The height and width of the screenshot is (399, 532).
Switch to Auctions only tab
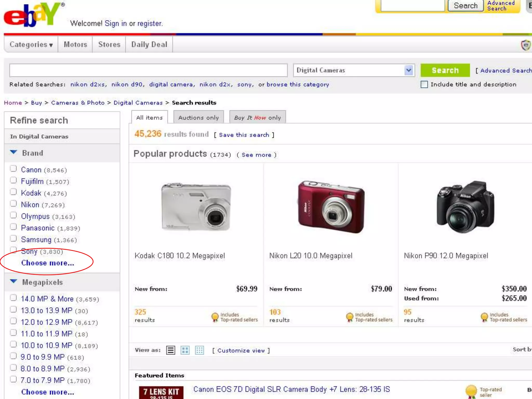[x=198, y=118]
